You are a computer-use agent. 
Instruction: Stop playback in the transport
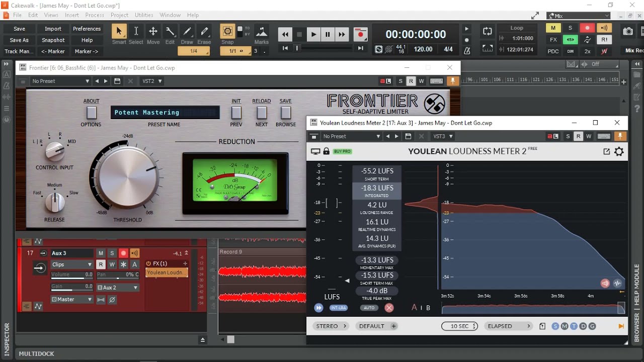point(299,34)
